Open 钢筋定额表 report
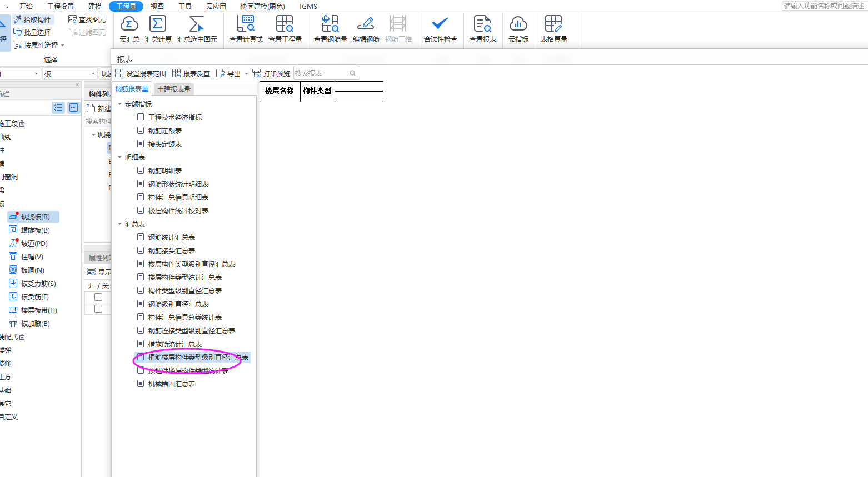The image size is (868, 477). [x=165, y=130]
